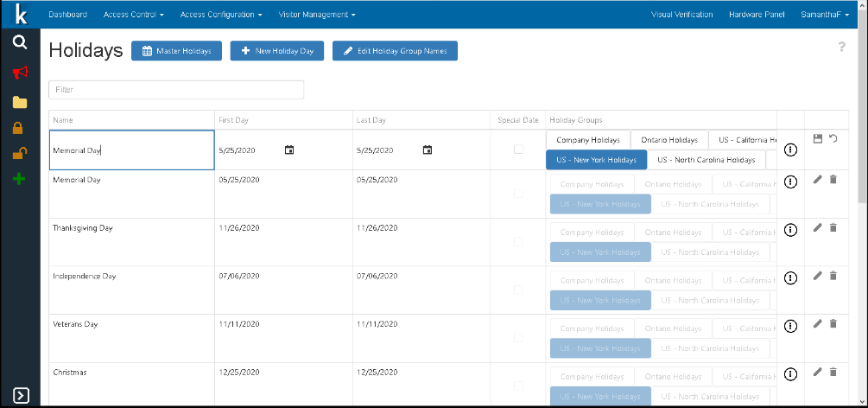This screenshot has height=408, width=868.
Task: Click the Name field containing Memorial Day
Action: click(132, 150)
